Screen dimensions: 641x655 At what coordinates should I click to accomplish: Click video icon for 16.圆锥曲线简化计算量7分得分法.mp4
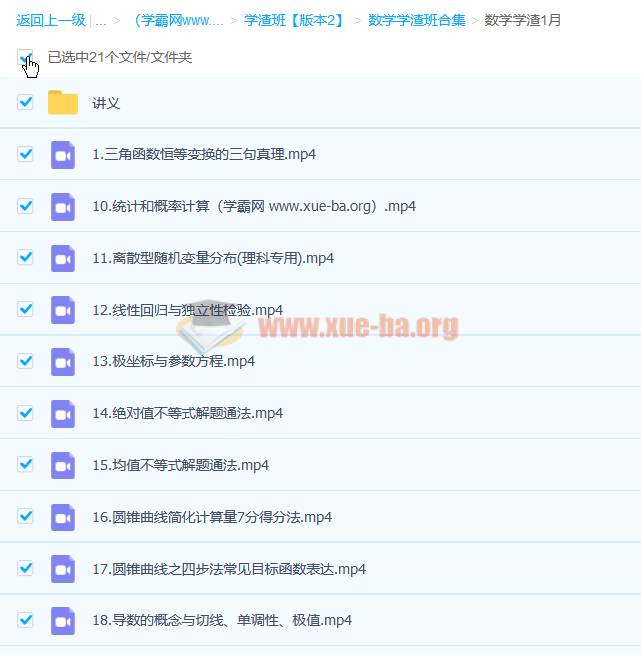[x=63, y=517]
